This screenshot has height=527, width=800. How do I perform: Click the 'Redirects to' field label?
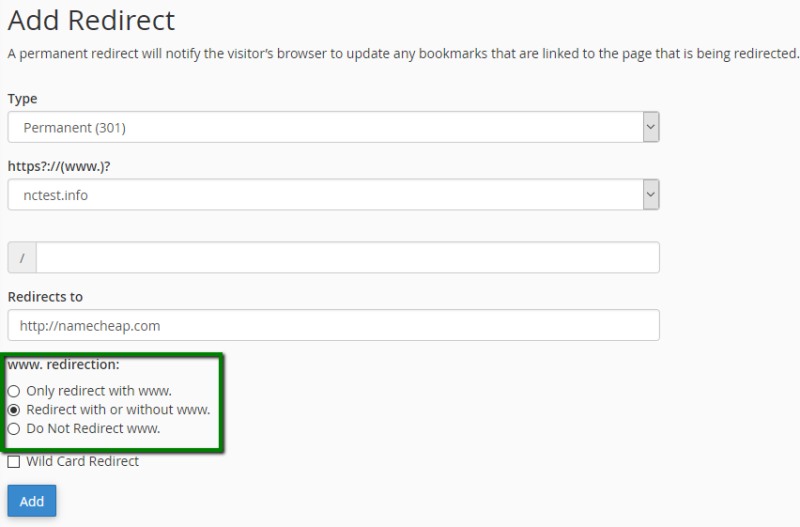pyautogui.click(x=45, y=297)
